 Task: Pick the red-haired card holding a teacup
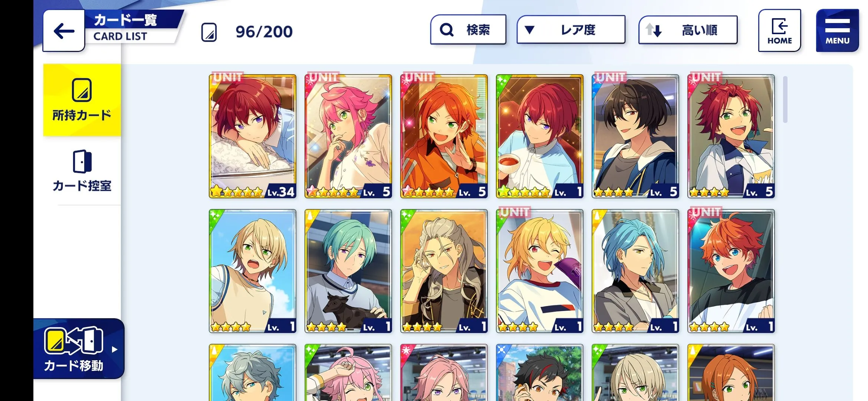tap(540, 136)
